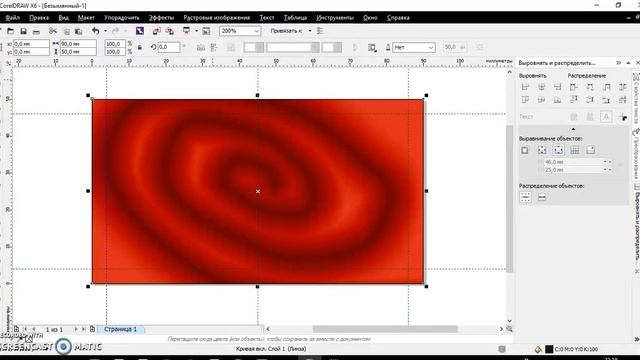Screen dimensions: 640x360
Task: Click the outline pen icon near Нет
Action: pyautogui.click(x=388, y=47)
